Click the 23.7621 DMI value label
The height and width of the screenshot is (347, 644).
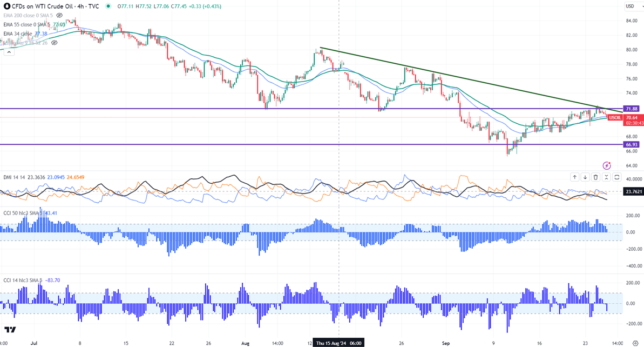[x=633, y=191]
